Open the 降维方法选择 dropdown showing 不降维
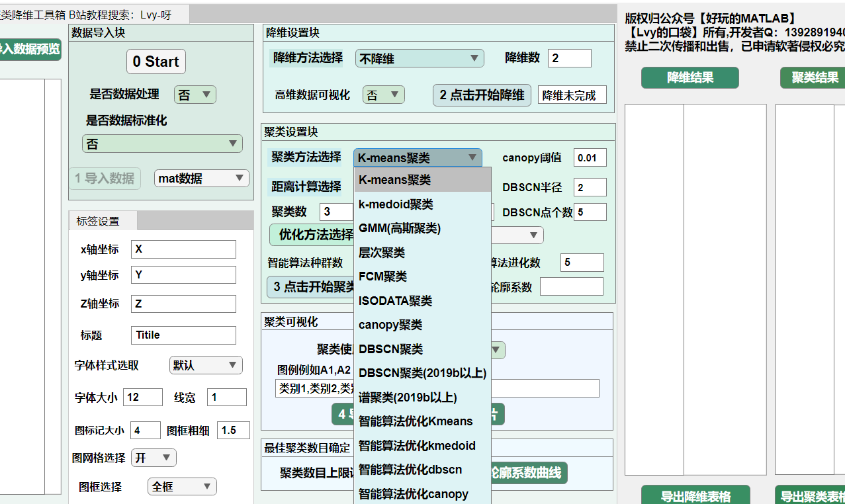This screenshot has height=504, width=845. 419,58
